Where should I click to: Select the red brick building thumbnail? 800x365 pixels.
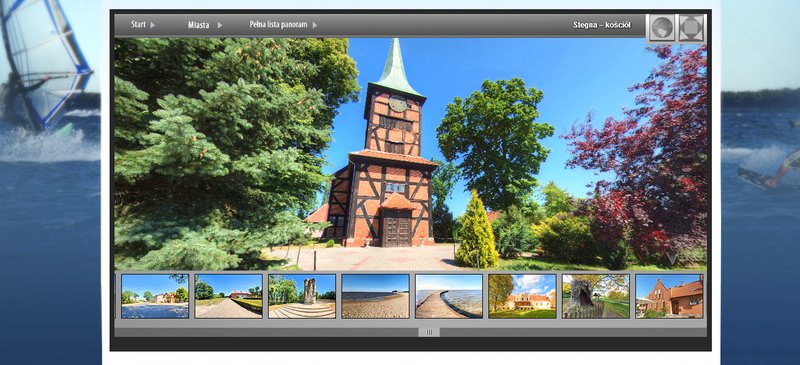669,296
